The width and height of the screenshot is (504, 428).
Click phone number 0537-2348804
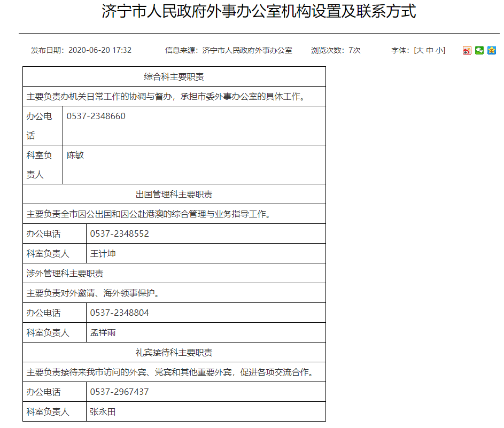(x=120, y=313)
